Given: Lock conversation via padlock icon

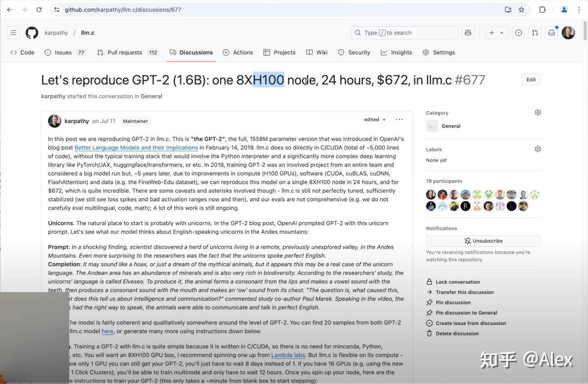Looking at the screenshot, I should click(x=429, y=282).
